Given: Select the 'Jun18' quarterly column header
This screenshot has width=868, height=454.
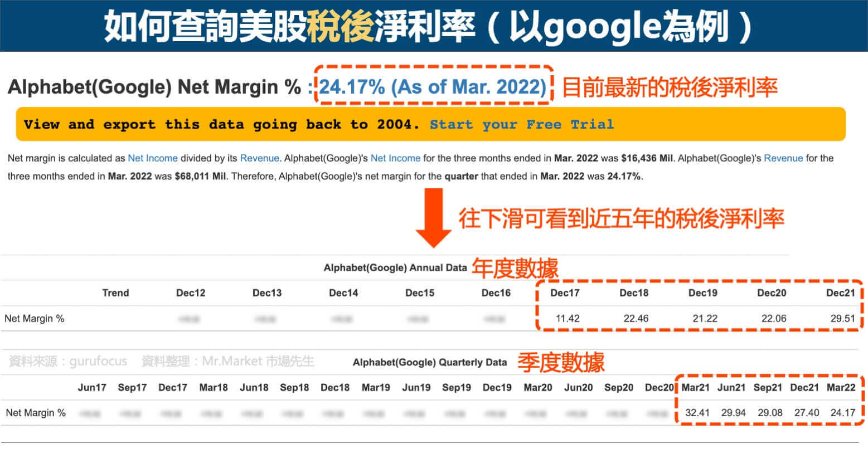Looking at the screenshot, I should (254, 388).
